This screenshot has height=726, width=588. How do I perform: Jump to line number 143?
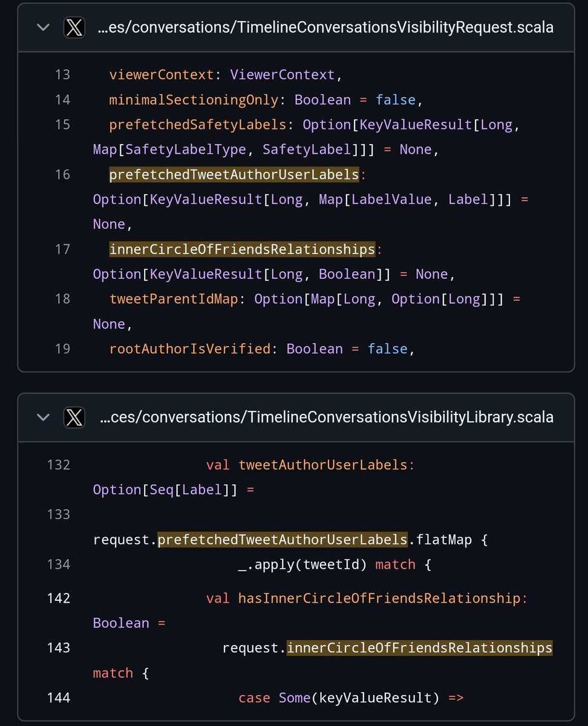coord(59,648)
